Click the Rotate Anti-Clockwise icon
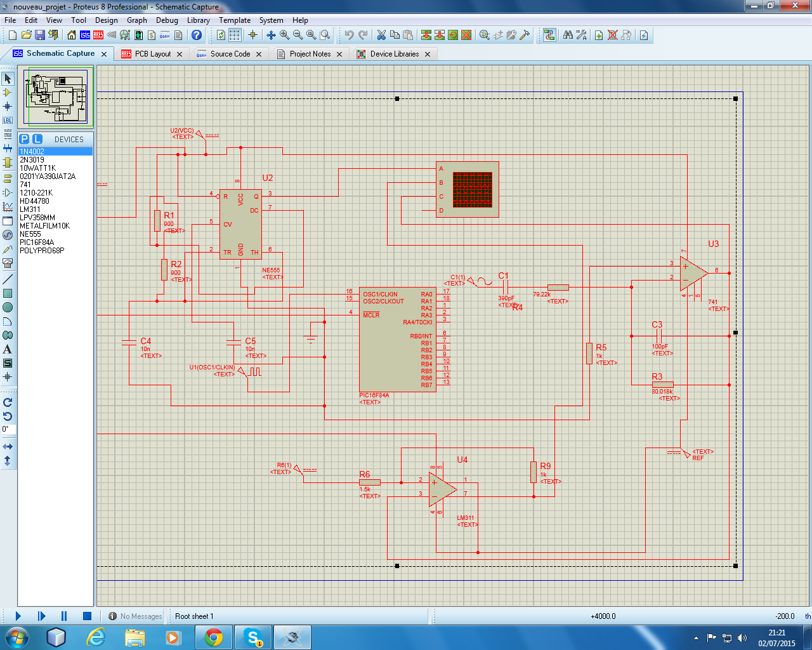 click(x=8, y=416)
